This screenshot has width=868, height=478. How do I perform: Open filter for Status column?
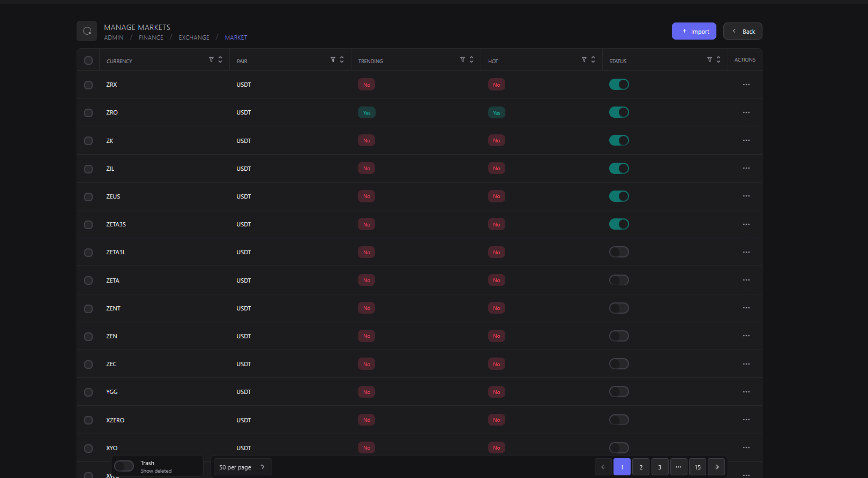tap(709, 60)
